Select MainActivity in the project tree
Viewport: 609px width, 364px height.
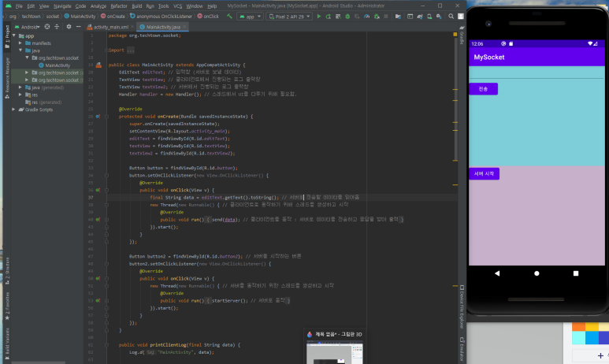pos(54,65)
